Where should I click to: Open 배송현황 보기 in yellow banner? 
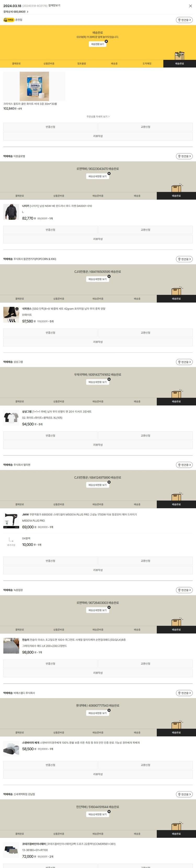[97, 44]
